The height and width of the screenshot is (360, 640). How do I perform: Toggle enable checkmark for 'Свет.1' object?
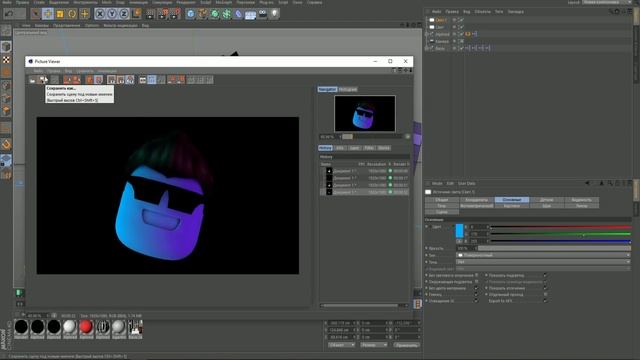(x=461, y=20)
